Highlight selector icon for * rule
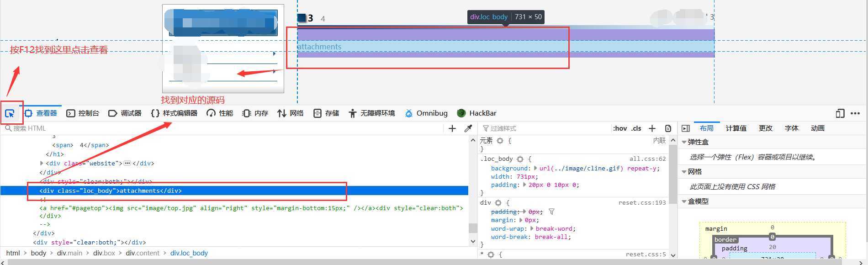 tap(491, 254)
